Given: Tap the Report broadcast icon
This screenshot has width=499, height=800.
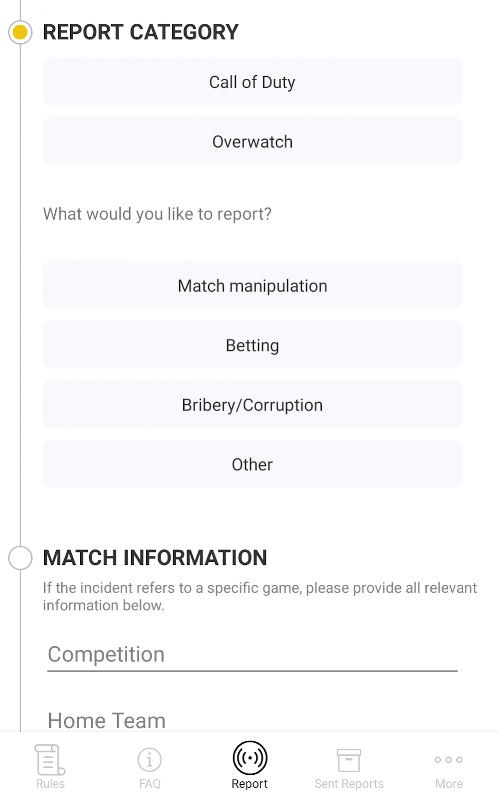Looking at the screenshot, I should coord(250,758).
